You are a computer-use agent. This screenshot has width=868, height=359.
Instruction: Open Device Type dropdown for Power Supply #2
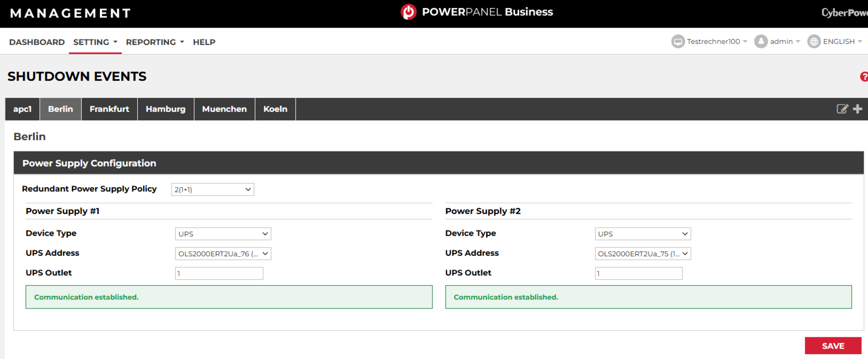click(642, 234)
